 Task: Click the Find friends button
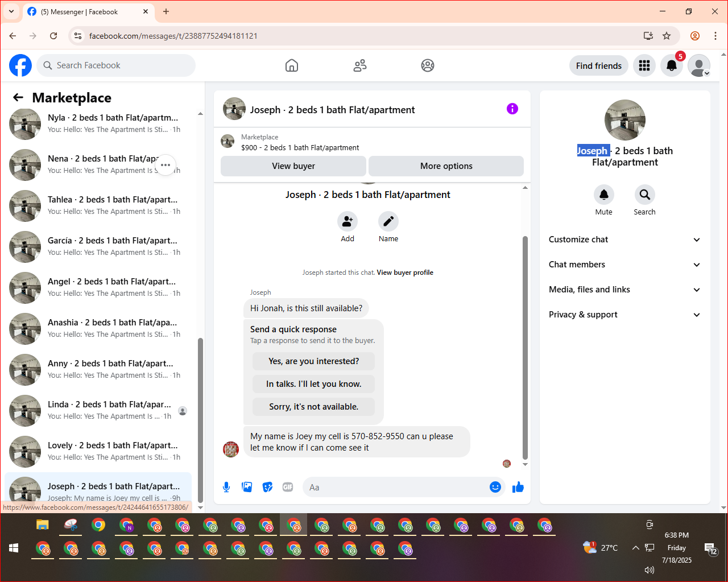599,65
